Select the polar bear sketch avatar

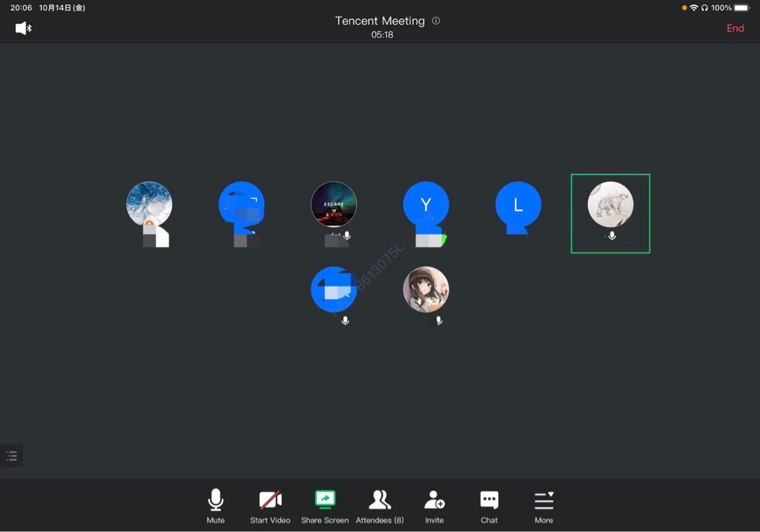click(610, 204)
